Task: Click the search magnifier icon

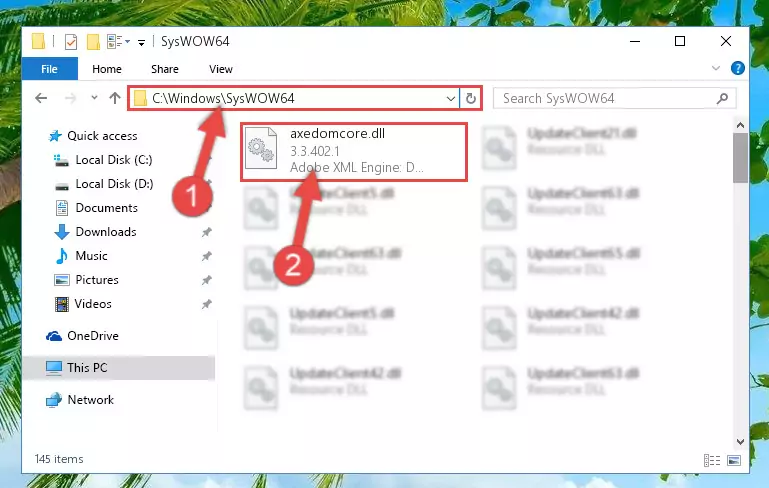Action: pos(722,99)
